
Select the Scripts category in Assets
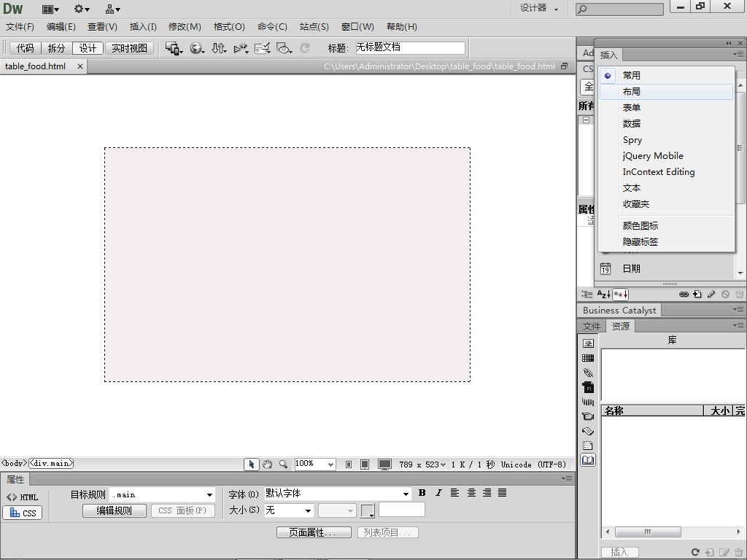click(x=589, y=431)
